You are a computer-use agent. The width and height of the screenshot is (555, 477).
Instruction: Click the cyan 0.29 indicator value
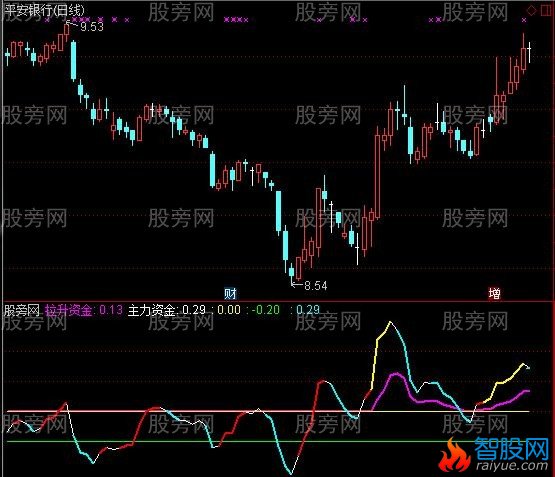pyautogui.click(x=308, y=310)
